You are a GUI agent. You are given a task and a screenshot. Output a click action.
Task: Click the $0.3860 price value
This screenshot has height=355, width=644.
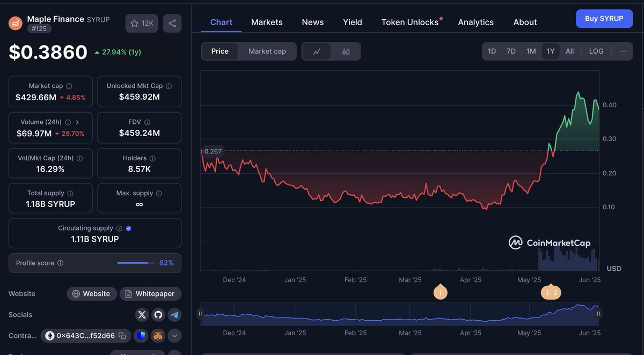pyautogui.click(x=48, y=52)
